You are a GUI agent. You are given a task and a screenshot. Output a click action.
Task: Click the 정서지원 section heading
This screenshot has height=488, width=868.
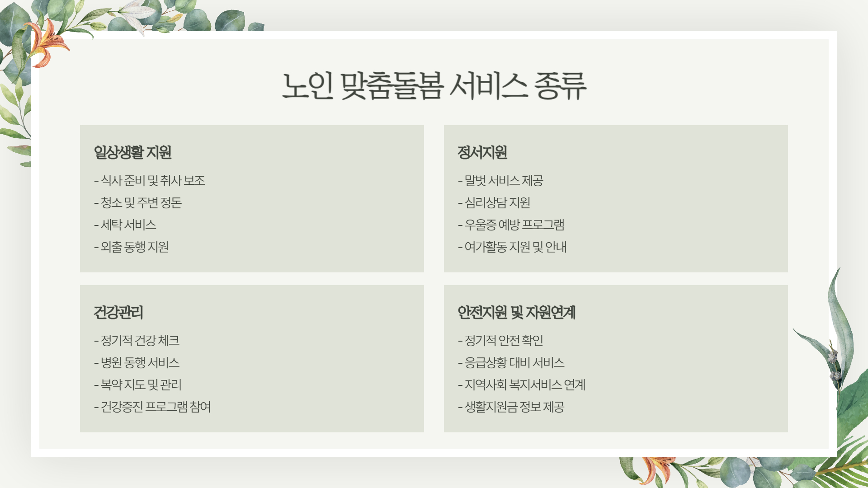click(482, 152)
